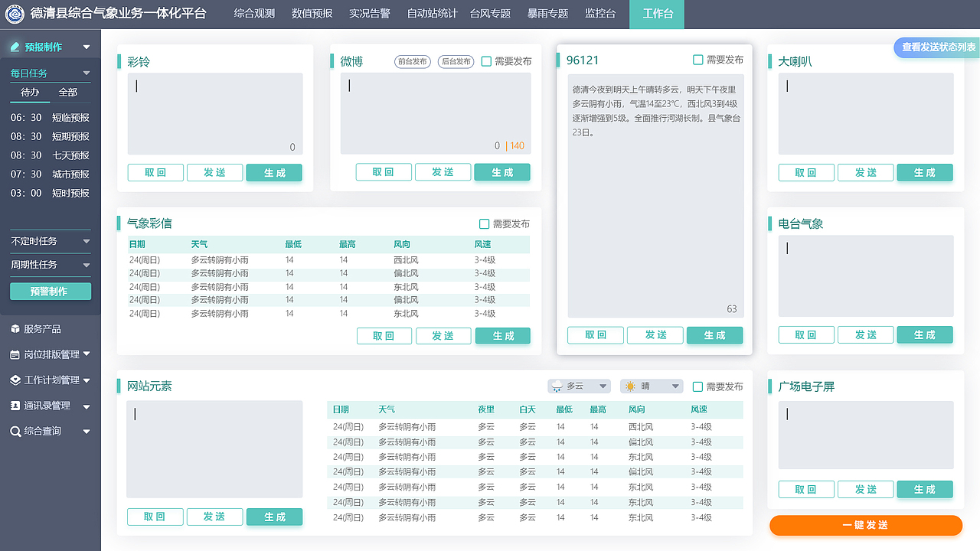Show the 待办 task list tab
Screen dimensions: 980x551
(30, 93)
